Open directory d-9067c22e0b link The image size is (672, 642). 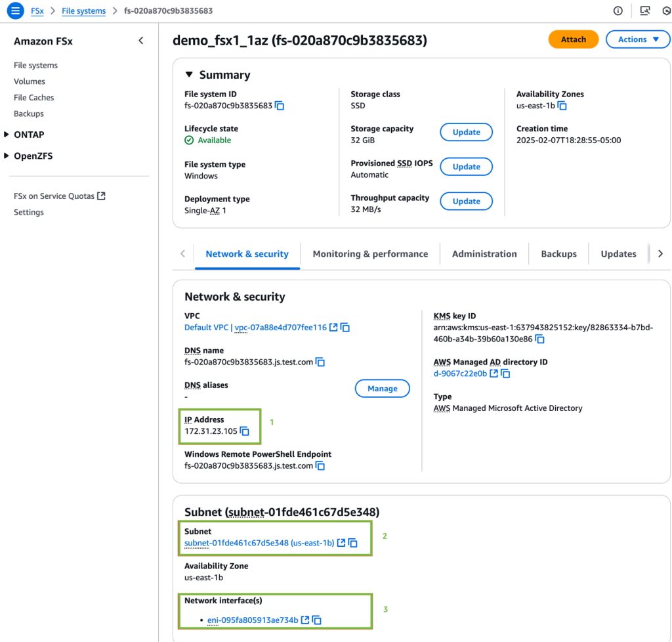click(x=460, y=374)
